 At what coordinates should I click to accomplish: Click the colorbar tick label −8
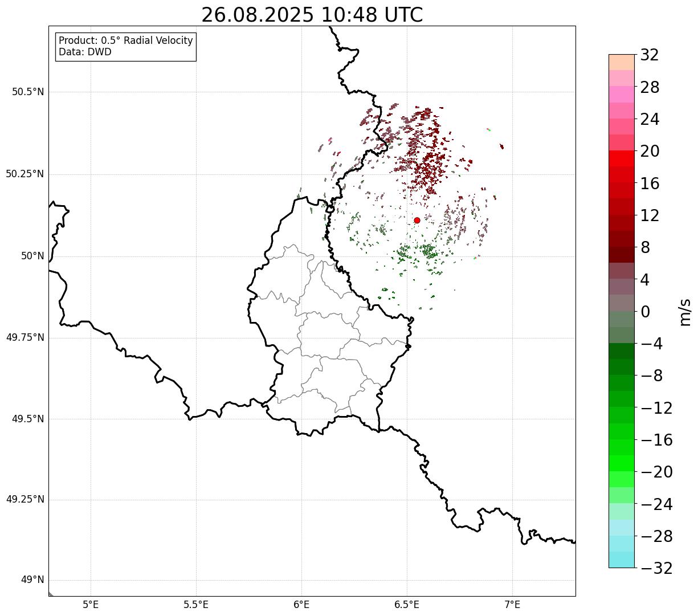pyautogui.click(x=652, y=376)
